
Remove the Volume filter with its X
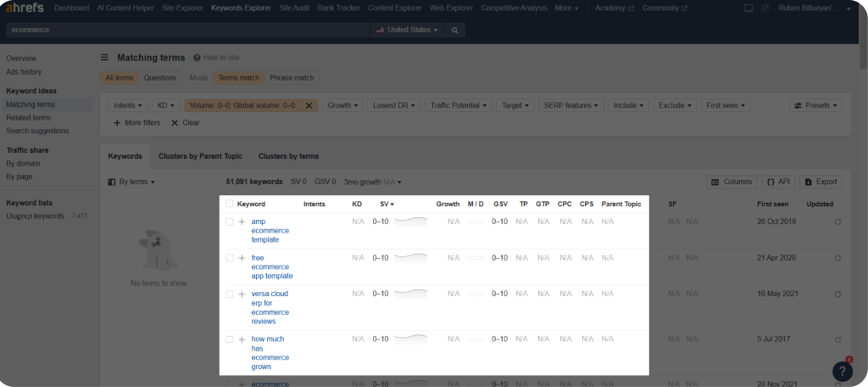[x=309, y=106]
